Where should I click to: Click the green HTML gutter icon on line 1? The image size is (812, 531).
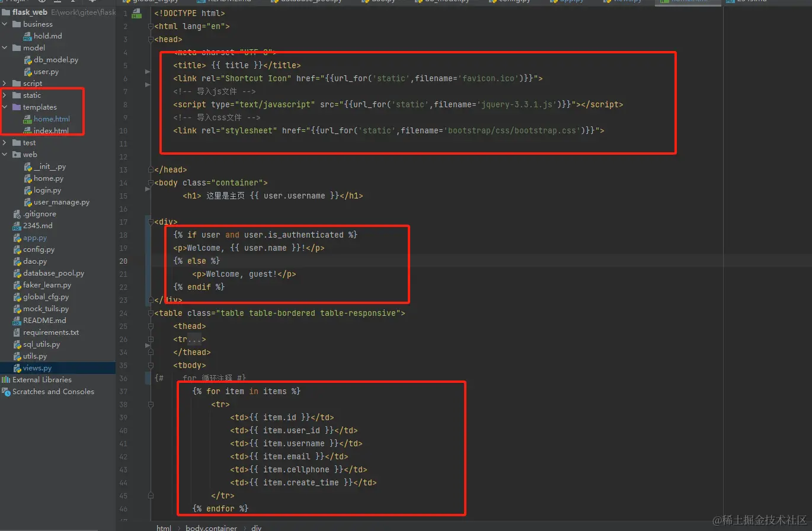click(x=136, y=13)
